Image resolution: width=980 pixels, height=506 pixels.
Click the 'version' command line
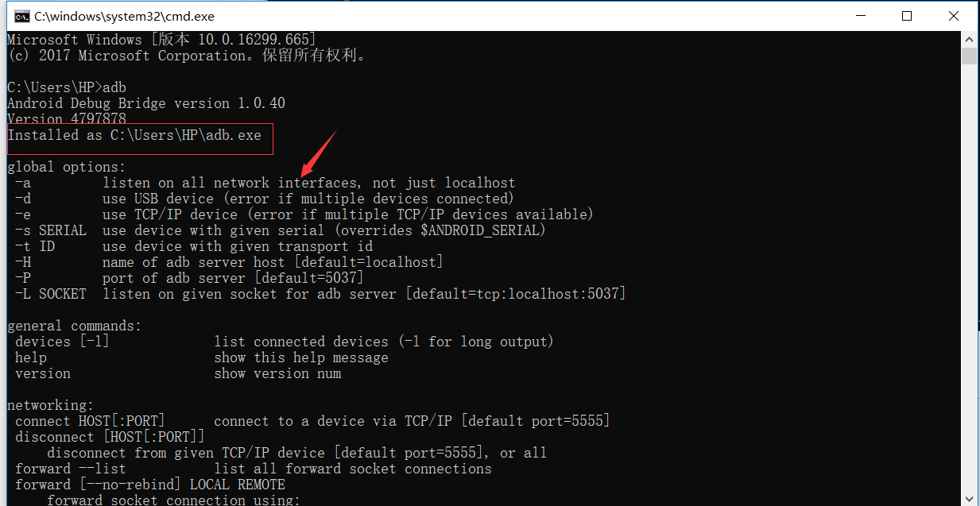click(42, 373)
